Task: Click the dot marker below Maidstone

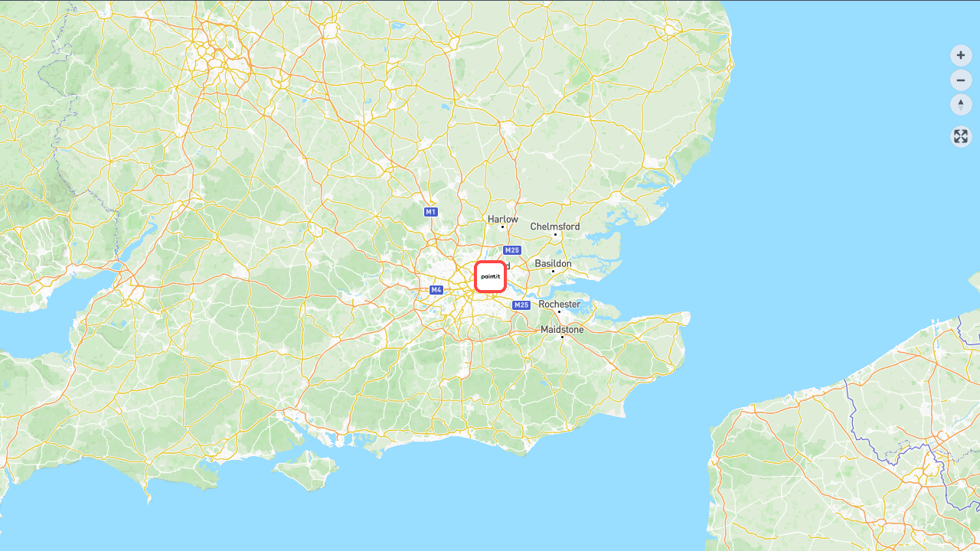Action: point(562,337)
